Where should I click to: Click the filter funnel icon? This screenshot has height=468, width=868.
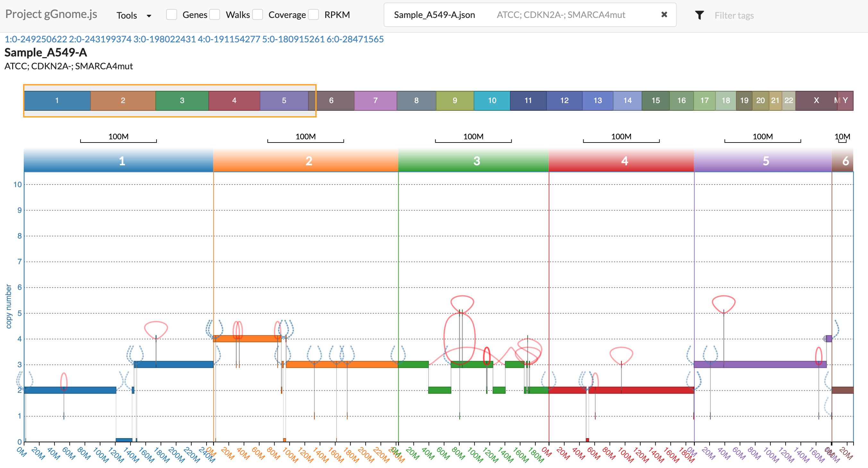pyautogui.click(x=700, y=15)
